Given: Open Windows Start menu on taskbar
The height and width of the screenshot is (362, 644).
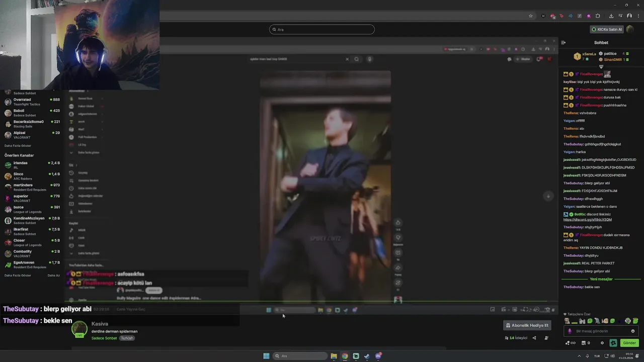Looking at the screenshot, I should (x=266, y=356).
